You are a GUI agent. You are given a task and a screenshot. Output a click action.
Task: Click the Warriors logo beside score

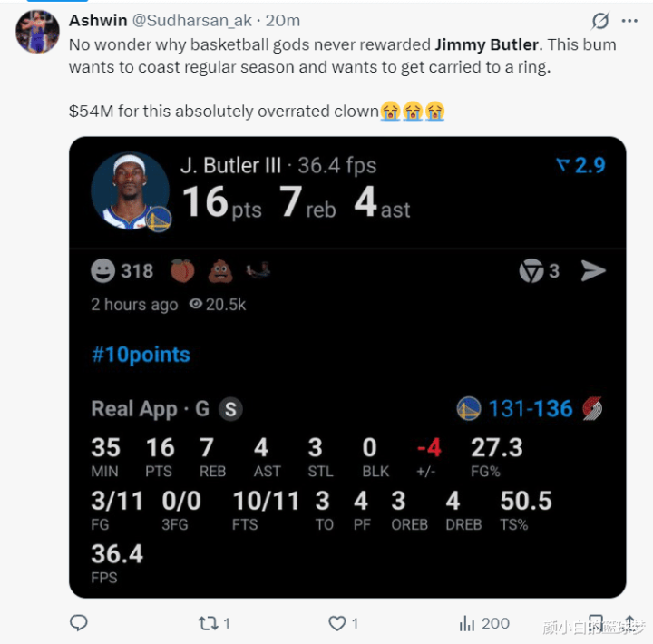pos(468,409)
